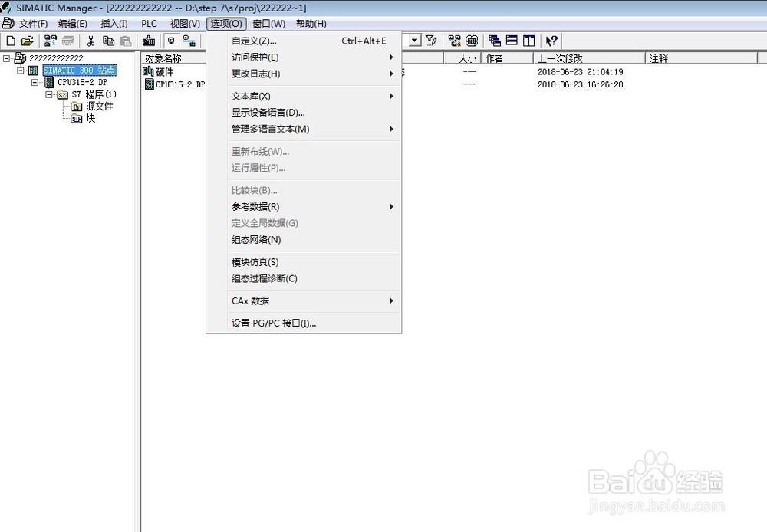
Task: Select the 源文件 tree item
Action: click(100, 106)
